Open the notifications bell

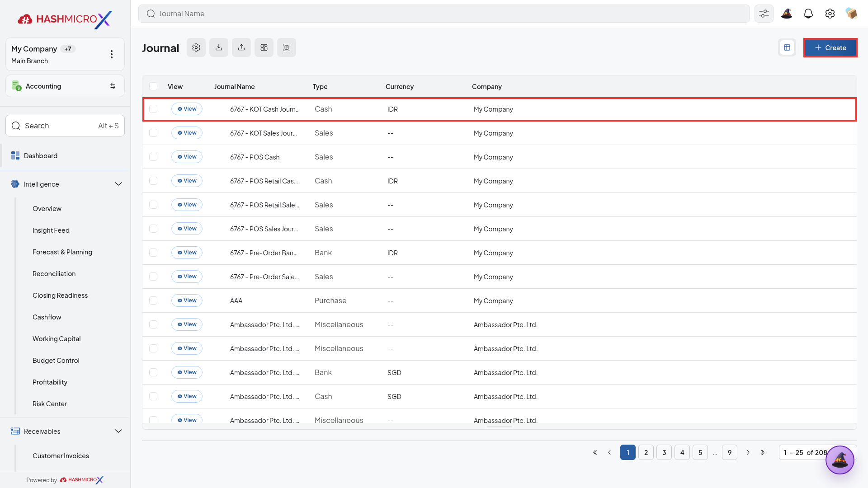tap(808, 14)
